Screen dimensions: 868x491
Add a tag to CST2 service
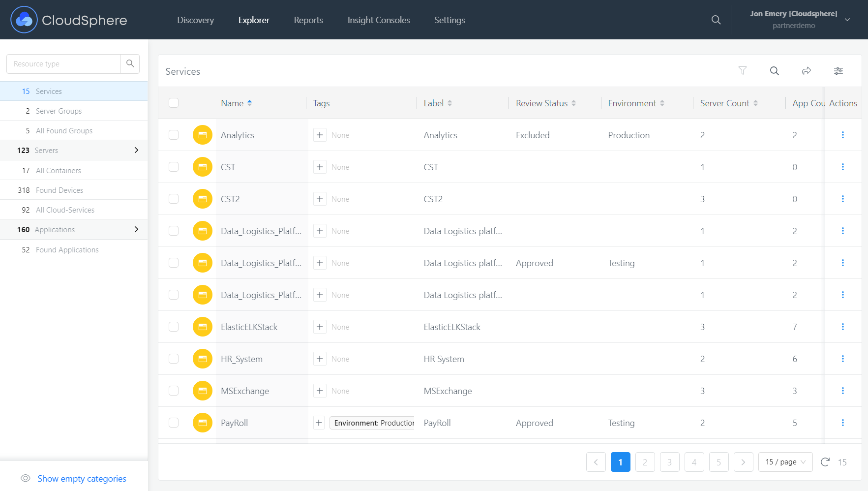tap(320, 199)
